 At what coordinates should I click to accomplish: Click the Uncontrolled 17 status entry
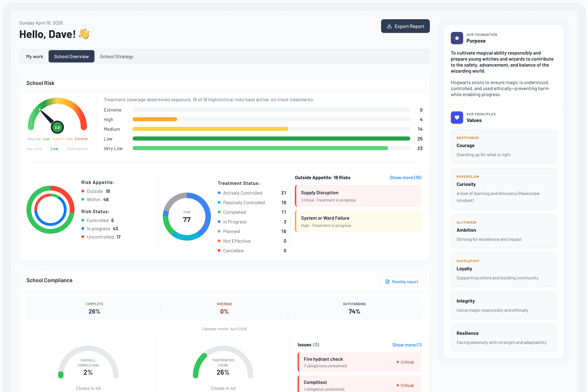101,237
